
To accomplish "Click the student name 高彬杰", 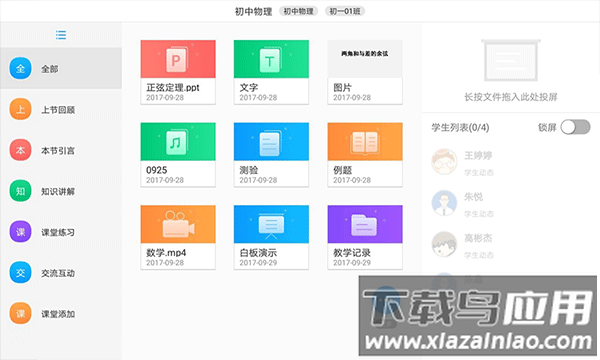I will click(478, 238).
